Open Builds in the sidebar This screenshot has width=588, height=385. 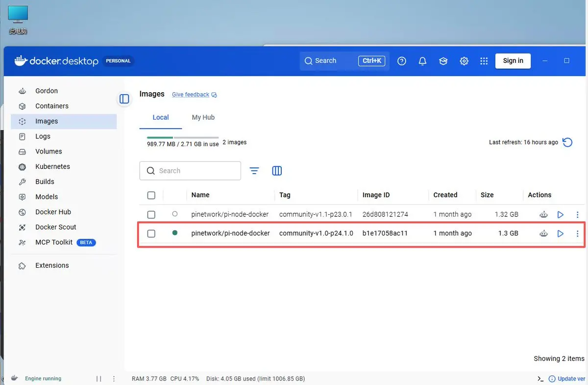pos(64,181)
